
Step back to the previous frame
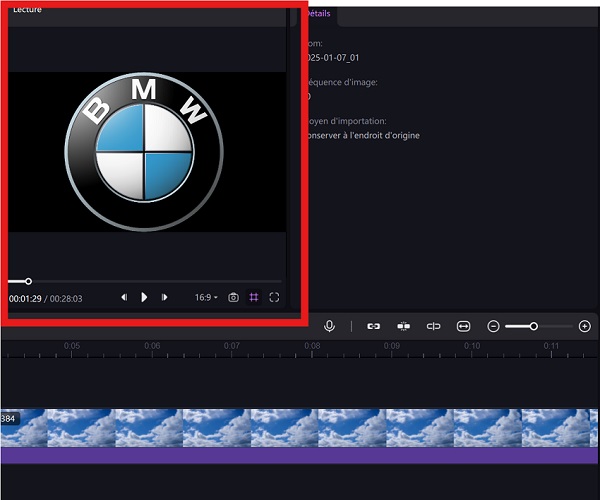point(124,297)
